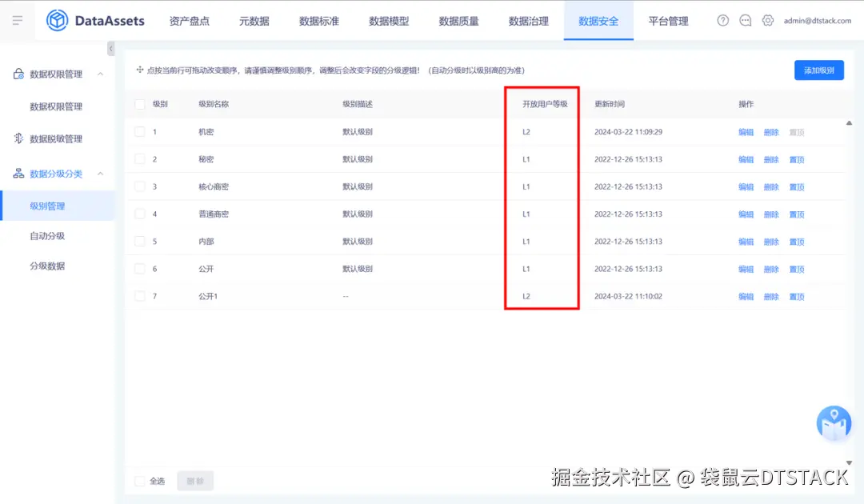
Task: Click 删除 for the 公开1 row
Action: (x=771, y=296)
